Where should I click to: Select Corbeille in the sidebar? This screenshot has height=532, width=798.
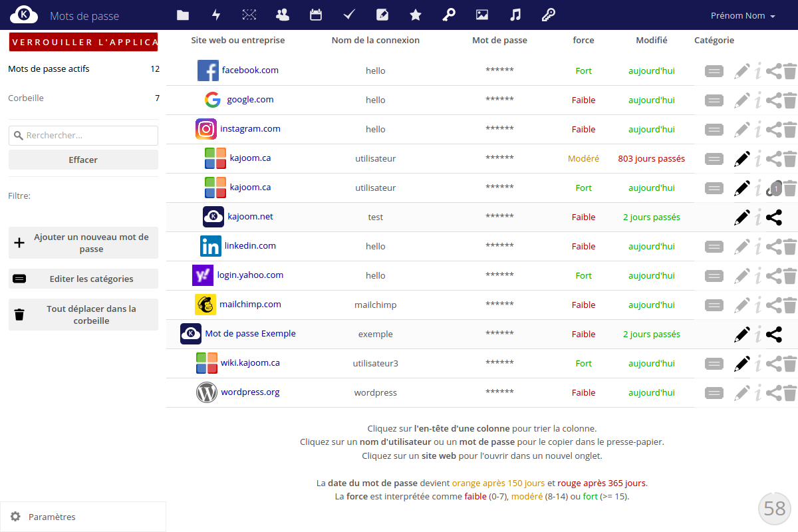click(27, 98)
